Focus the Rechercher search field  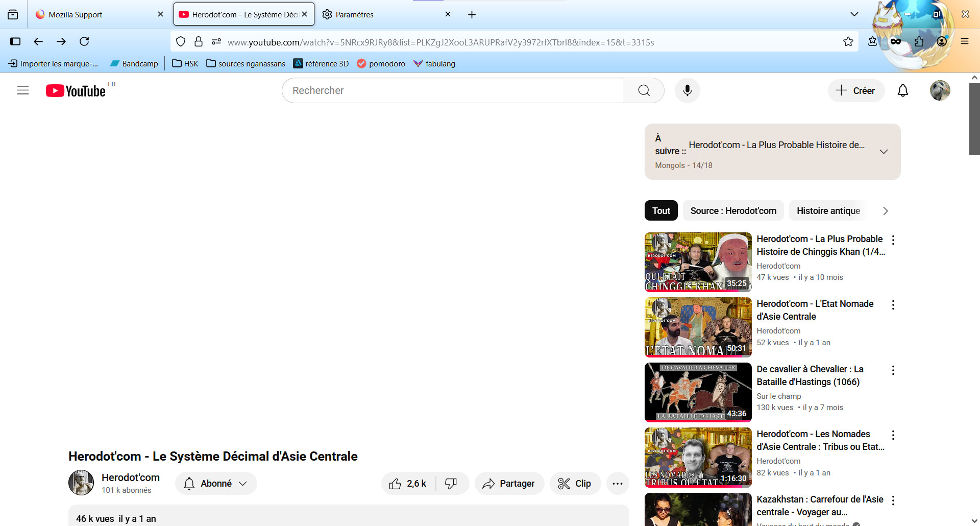click(x=453, y=90)
